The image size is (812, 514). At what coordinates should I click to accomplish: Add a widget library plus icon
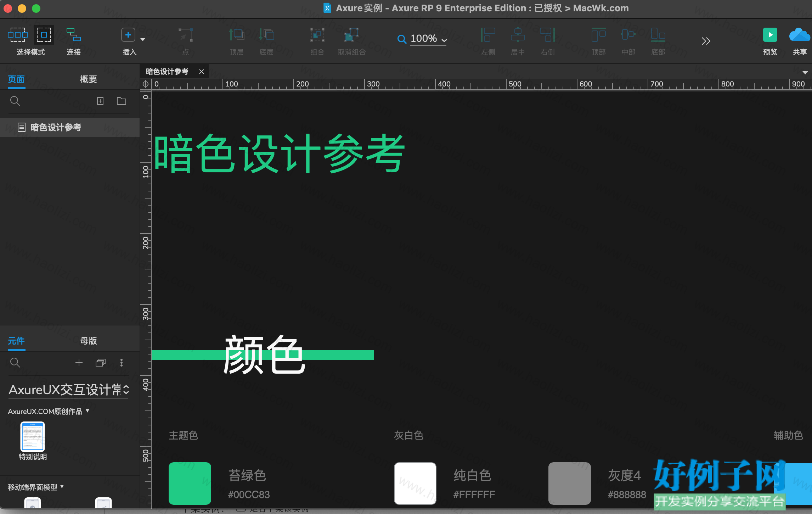79,363
